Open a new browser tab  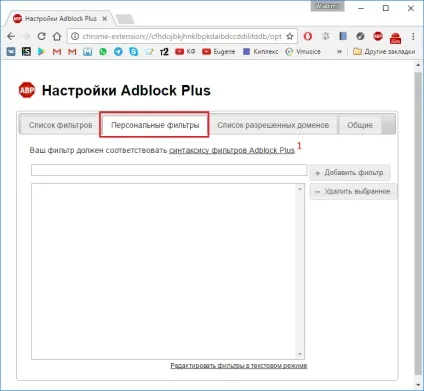pos(125,19)
